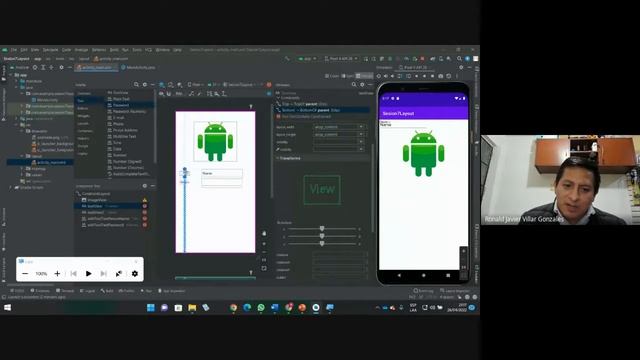The height and width of the screenshot is (360, 640).
Task: Open app run configuration dropdown
Action: pyautogui.click(x=307, y=59)
